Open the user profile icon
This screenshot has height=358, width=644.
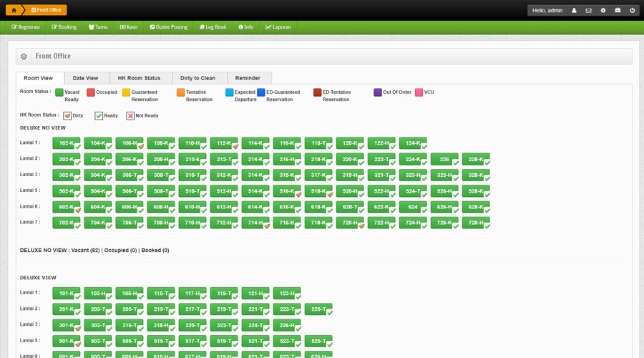pos(574,11)
